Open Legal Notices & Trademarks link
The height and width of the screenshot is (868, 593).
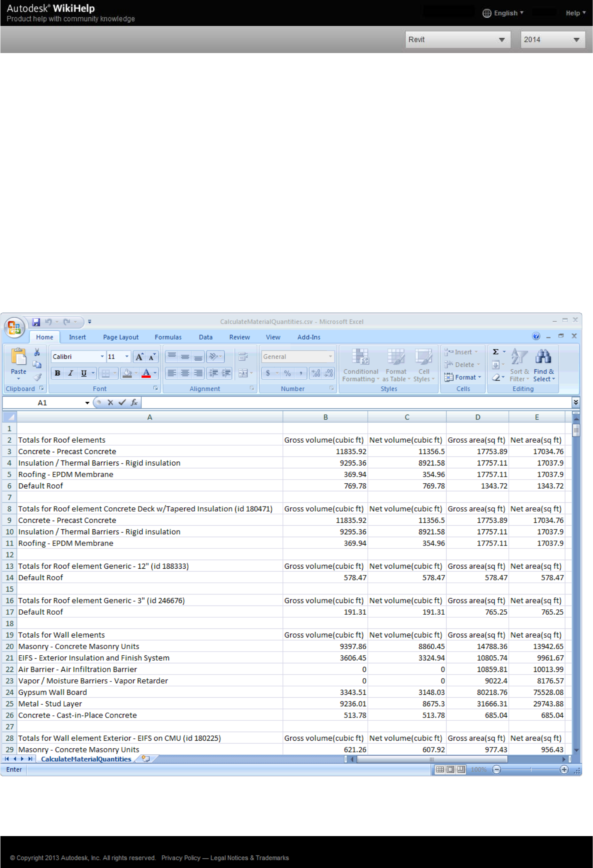pyautogui.click(x=250, y=858)
